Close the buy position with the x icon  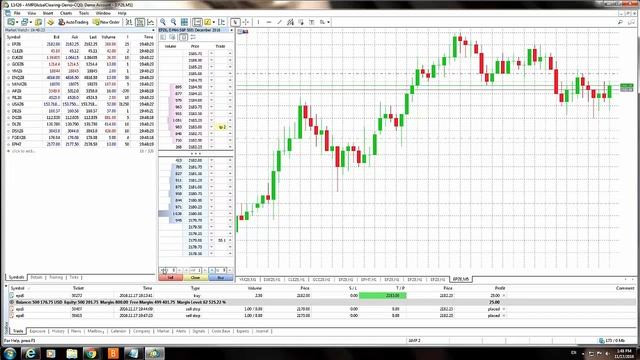(504, 296)
